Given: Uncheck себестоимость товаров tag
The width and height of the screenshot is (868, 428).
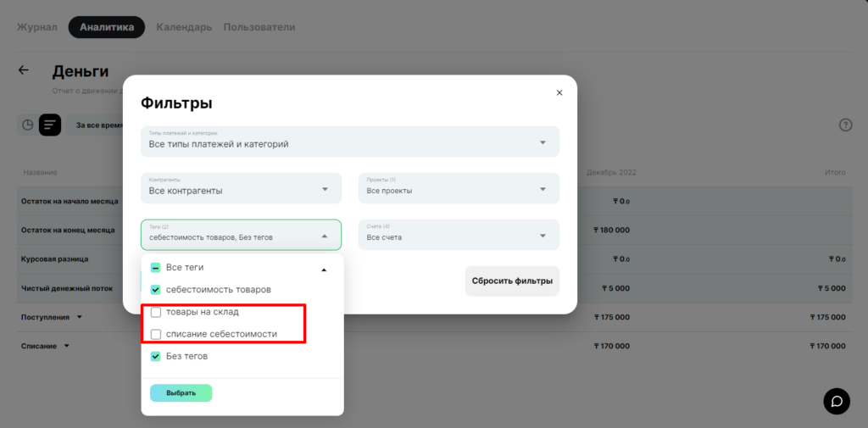Looking at the screenshot, I should pos(156,290).
